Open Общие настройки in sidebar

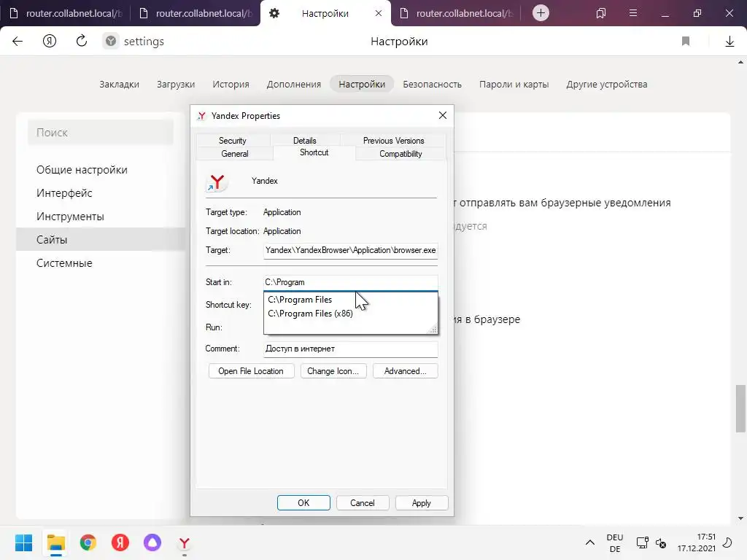pos(82,170)
